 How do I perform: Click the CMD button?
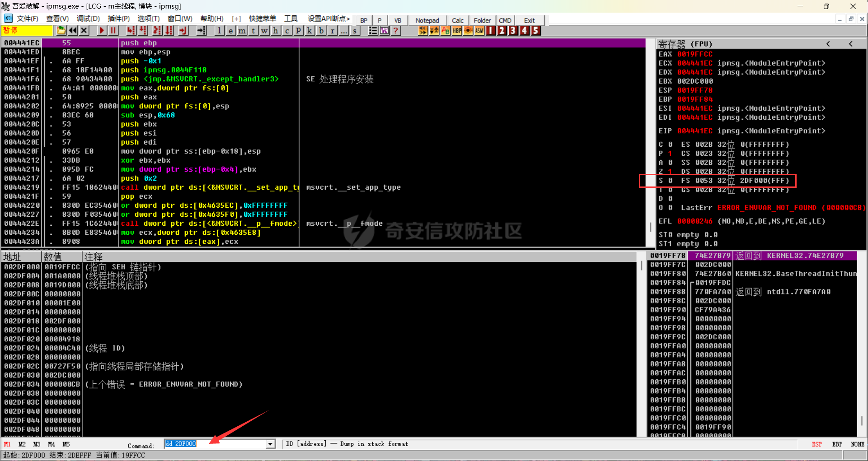pyautogui.click(x=505, y=20)
